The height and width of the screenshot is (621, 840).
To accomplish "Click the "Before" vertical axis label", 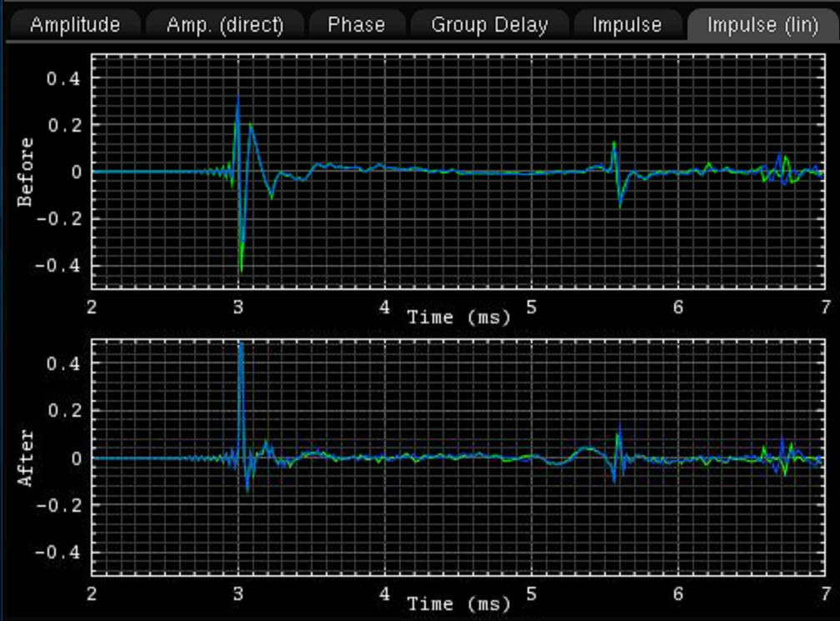I will 26,173.
